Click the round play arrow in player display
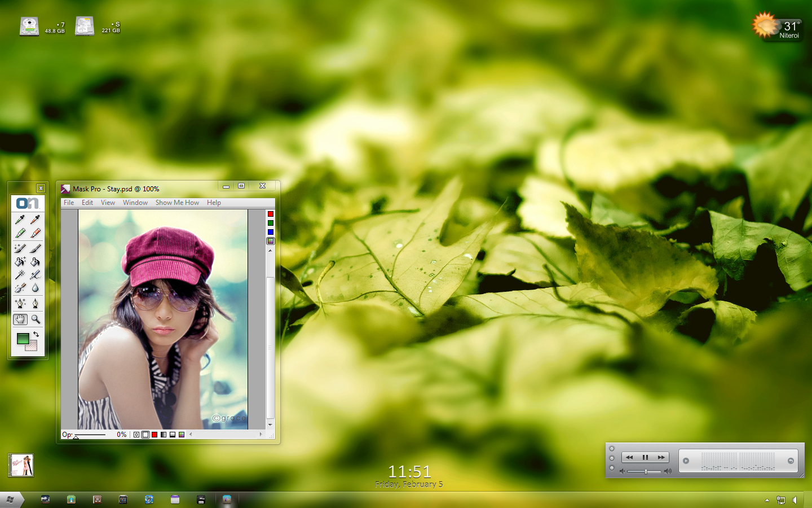Image resolution: width=812 pixels, height=508 pixels. click(686, 461)
